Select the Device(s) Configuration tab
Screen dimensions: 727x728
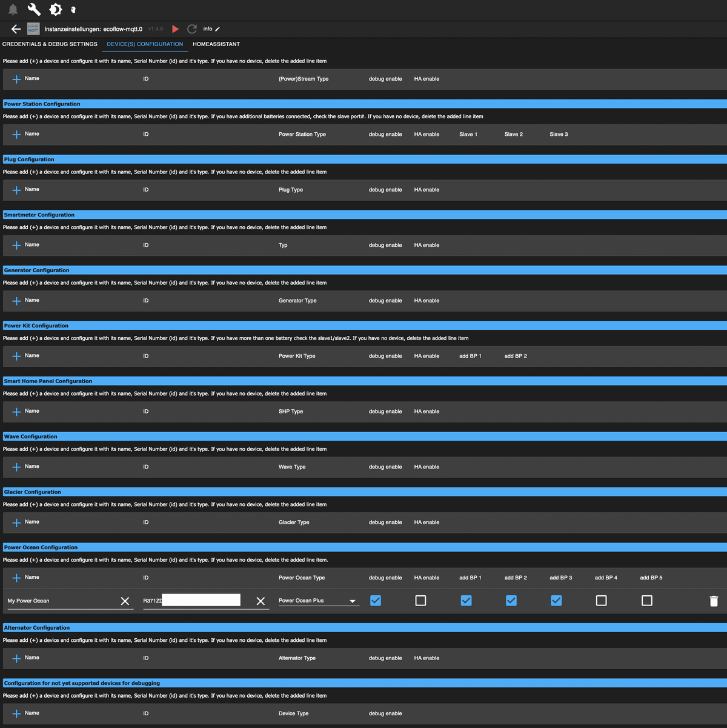pos(145,44)
